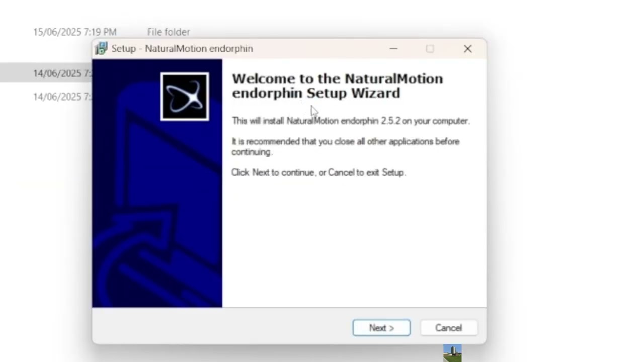Click the small thumbnail below the wizard

(452, 353)
